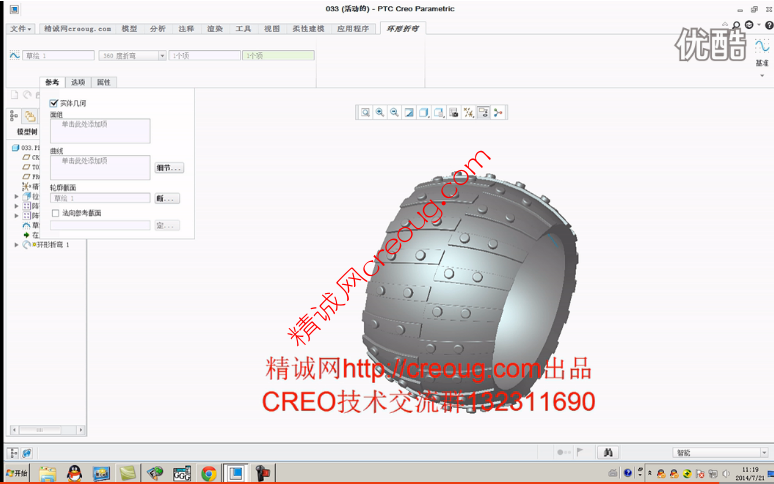Switch to the 渲染 ribbon tab
This screenshot has height=484, width=774.
tap(215, 29)
